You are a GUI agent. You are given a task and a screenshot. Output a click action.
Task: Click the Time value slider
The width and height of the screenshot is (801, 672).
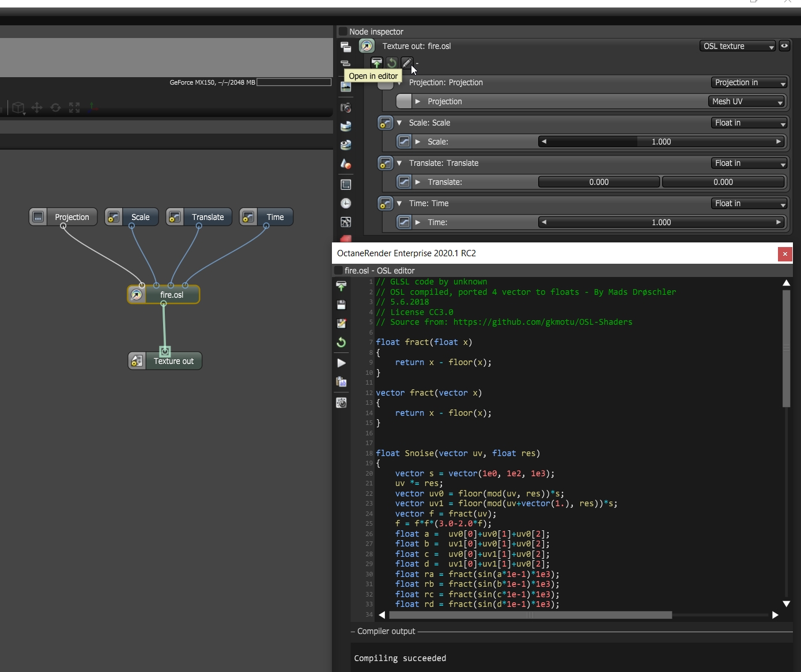coord(660,222)
